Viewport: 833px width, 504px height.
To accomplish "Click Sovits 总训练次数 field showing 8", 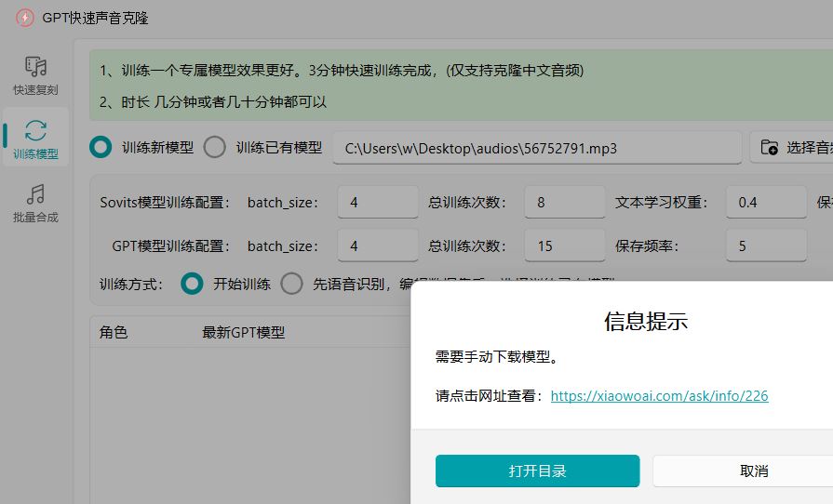I will 564,202.
